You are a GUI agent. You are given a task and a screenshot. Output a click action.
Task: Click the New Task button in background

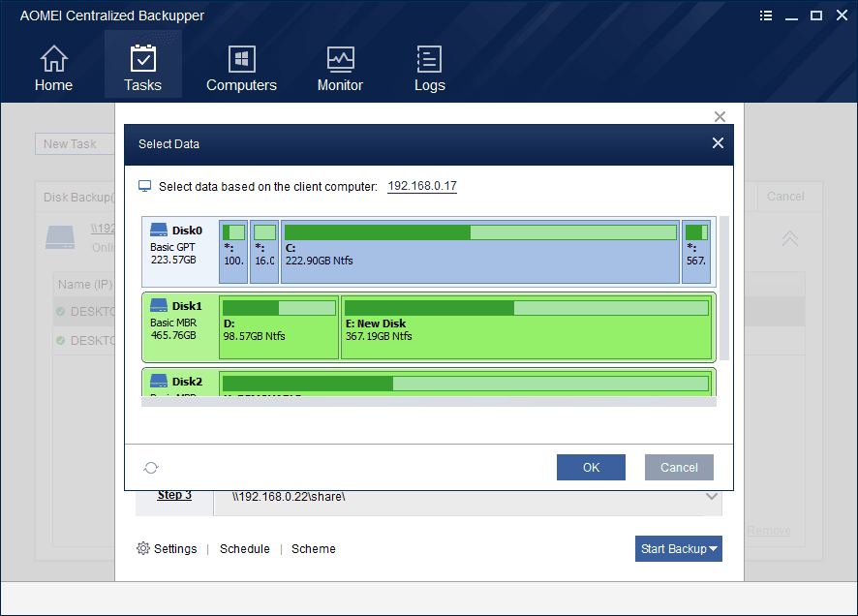click(x=75, y=144)
